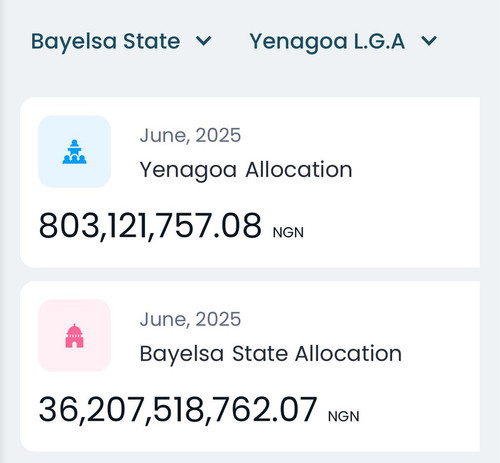The image size is (500, 463).
Task: Open the Bayelsa State selector label
Action: 105,41
